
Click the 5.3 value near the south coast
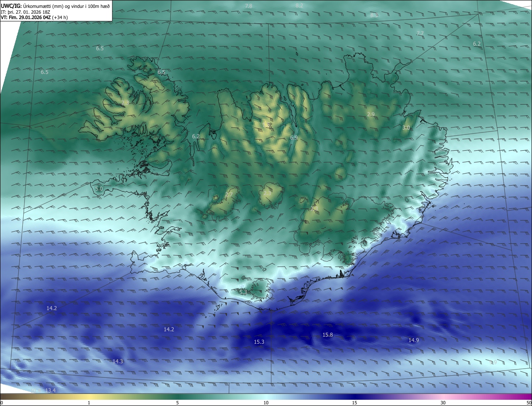coord(243,292)
